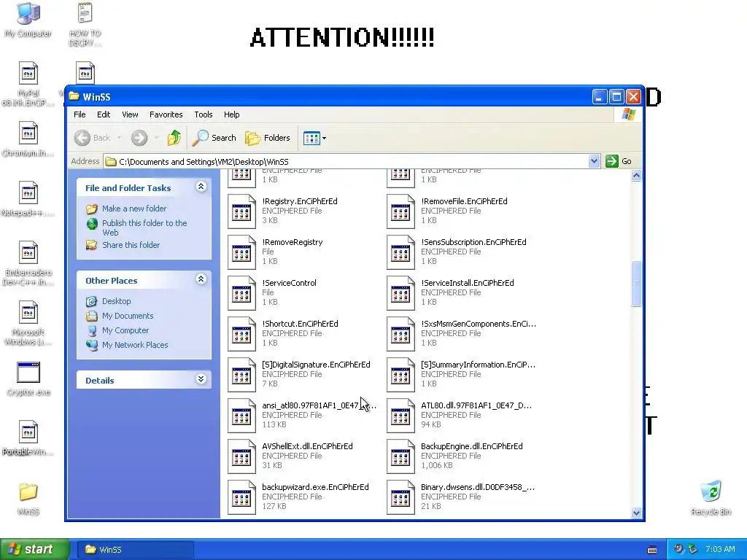Click the vertical scrollbar thumb
The width and height of the screenshot is (747, 560).
[636, 284]
